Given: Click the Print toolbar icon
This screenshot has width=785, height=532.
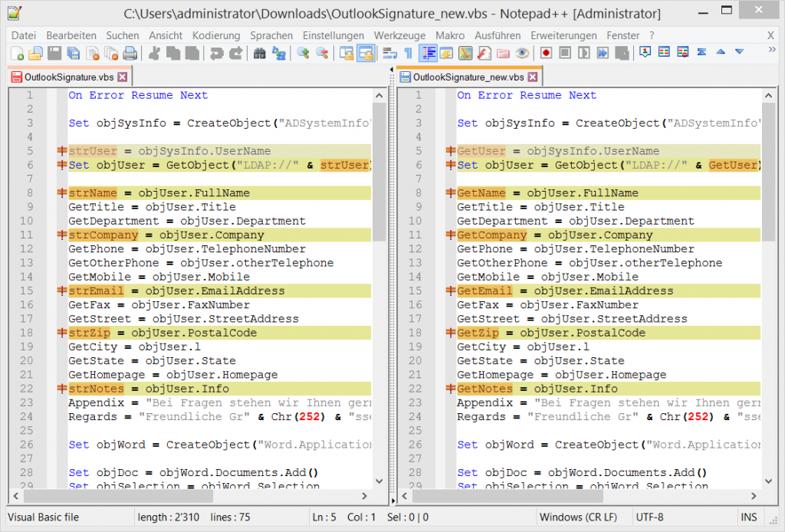Looking at the screenshot, I should coord(130,52).
